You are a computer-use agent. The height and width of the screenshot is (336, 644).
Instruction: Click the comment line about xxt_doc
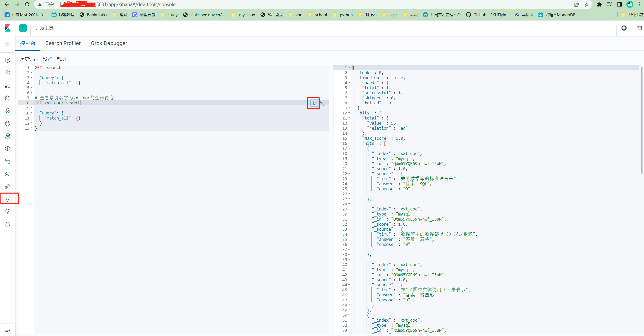(74, 98)
